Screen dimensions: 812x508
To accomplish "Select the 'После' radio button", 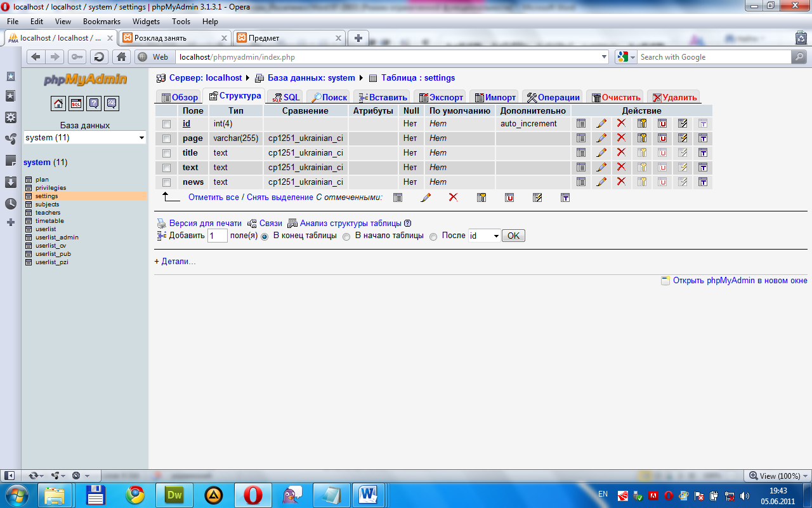I will [434, 236].
